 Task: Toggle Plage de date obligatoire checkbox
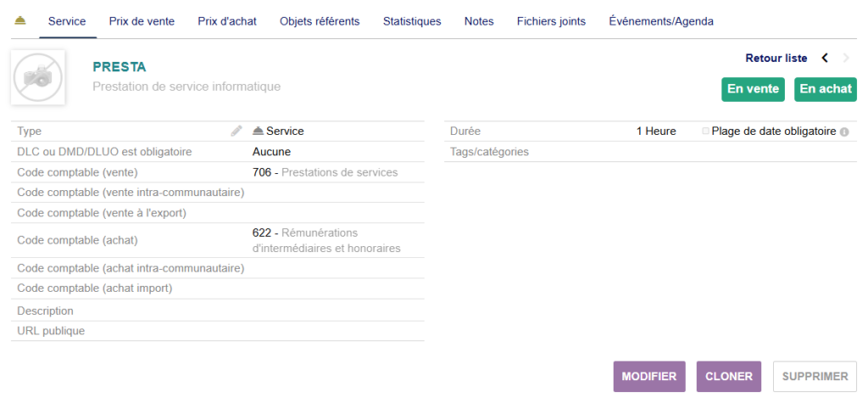coord(705,132)
